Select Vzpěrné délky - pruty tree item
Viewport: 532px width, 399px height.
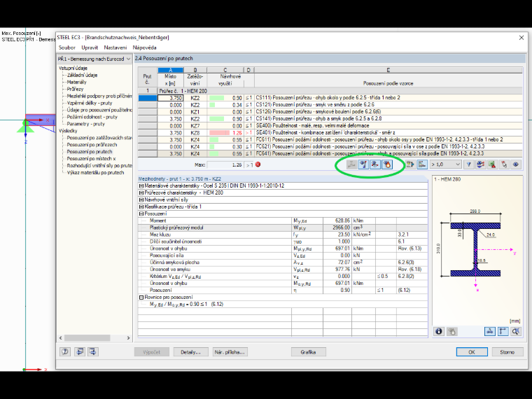coord(89,103)
